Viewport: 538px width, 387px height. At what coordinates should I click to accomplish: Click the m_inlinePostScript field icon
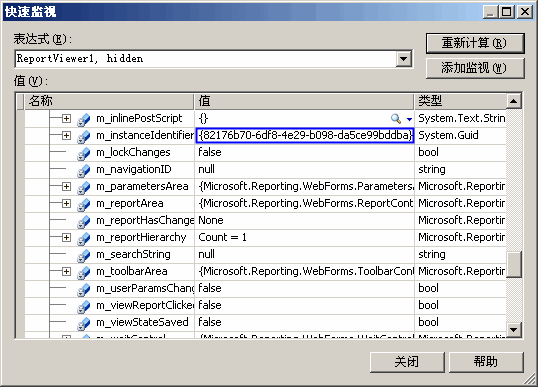point(84,119)
